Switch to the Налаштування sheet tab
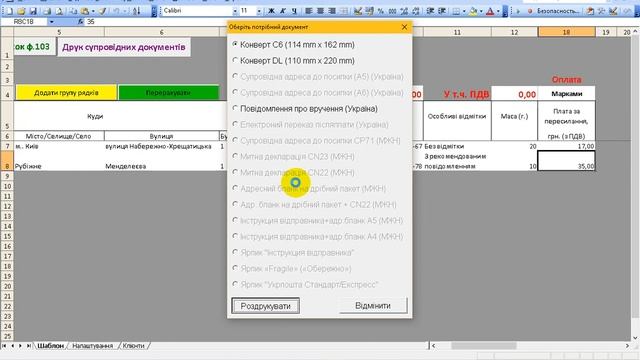This screenshot has height=360, width=640. tap(92, 346)
